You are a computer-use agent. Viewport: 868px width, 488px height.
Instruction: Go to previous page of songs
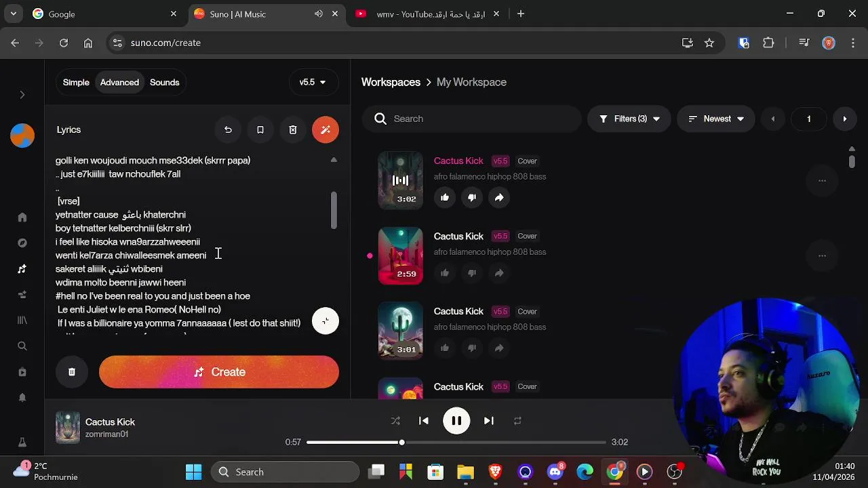coord(772,119)
